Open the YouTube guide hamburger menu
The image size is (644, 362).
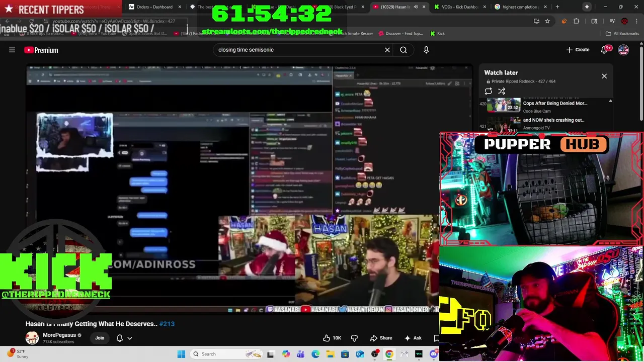pyautogui.click(x=12, y=50)
